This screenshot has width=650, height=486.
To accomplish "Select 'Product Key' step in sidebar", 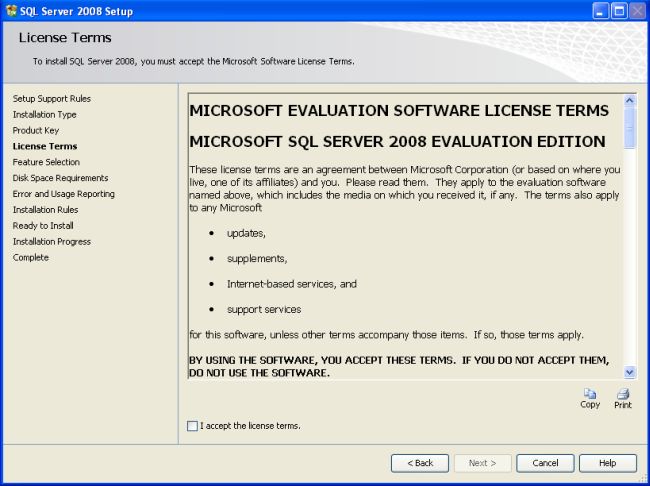I will (36, 131).
